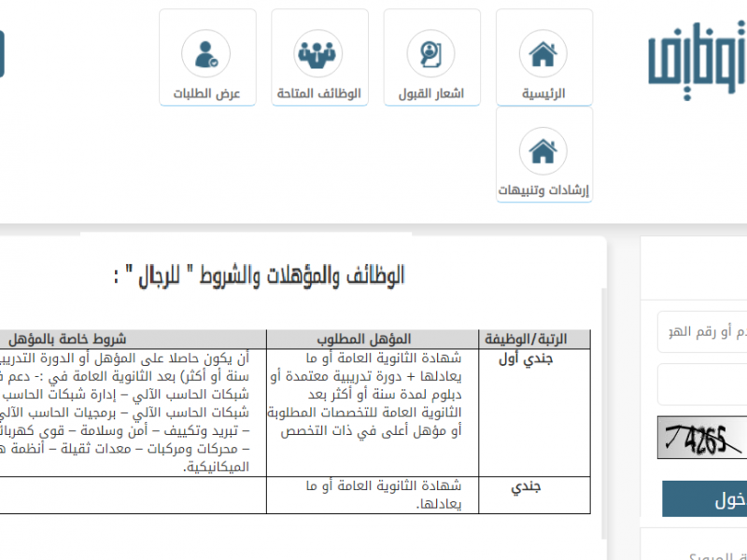
Task: Focus the empty password field below username
Action: 702,385
